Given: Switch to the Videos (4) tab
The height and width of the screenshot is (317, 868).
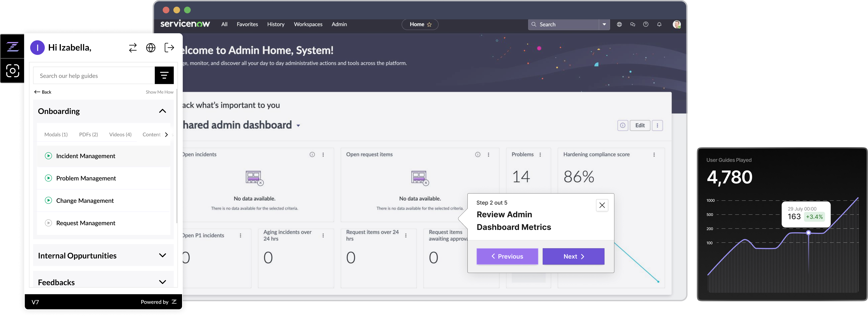Looking at the screenshot, I should click(x=120, y=134).
